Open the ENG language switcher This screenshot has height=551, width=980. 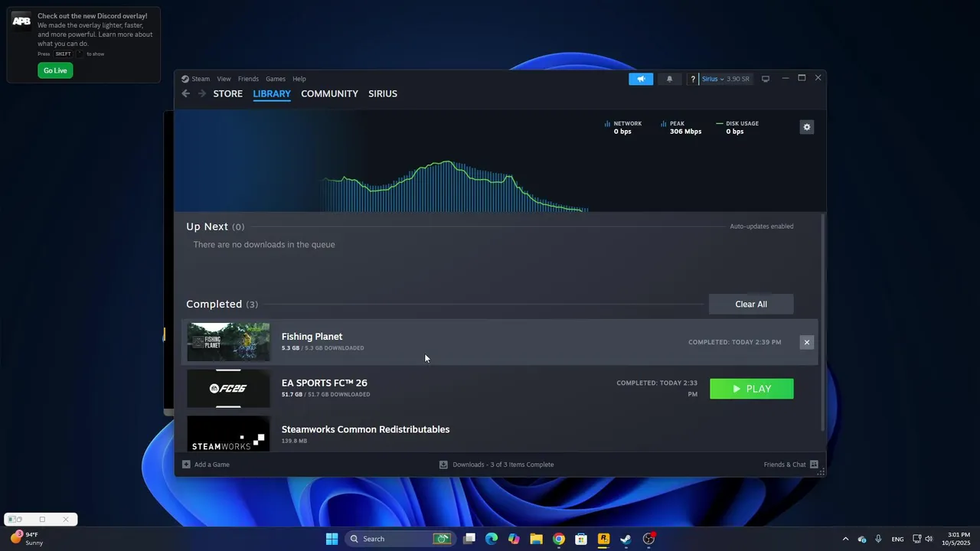point(897,539)
